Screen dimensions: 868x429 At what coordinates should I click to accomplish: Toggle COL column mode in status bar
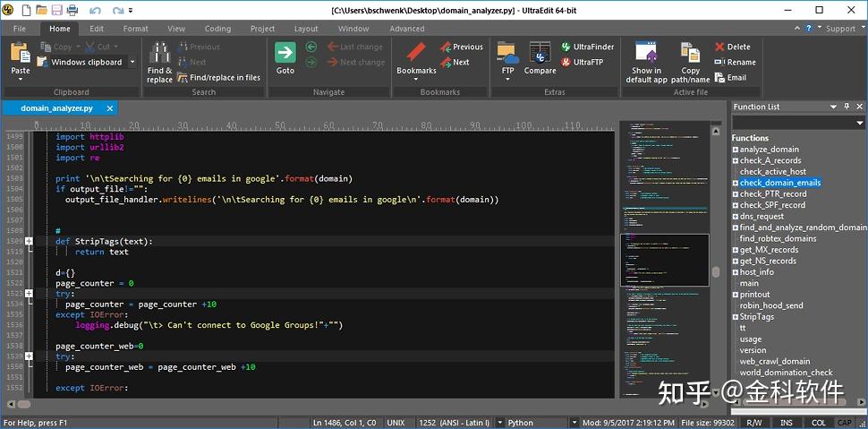click(x=819, y=422)
